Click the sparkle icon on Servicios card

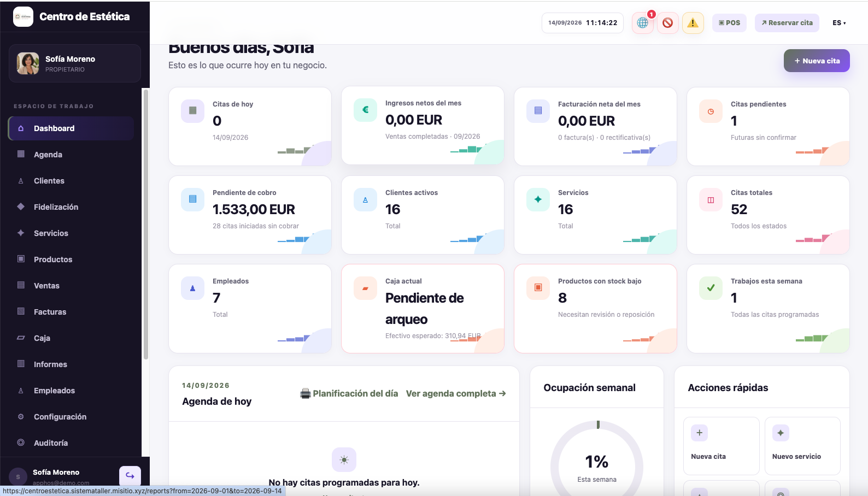tap(538, 199)
